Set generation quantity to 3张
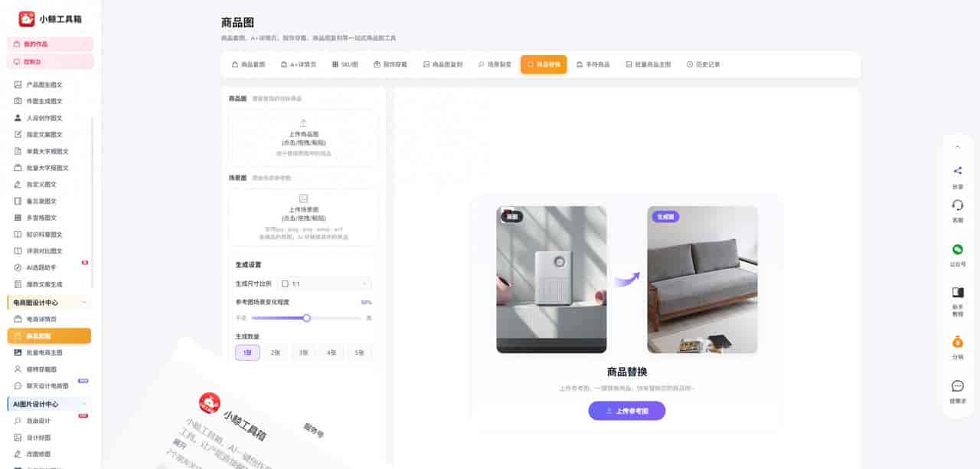The image size is (980, 469). click(x=304, y=353)
